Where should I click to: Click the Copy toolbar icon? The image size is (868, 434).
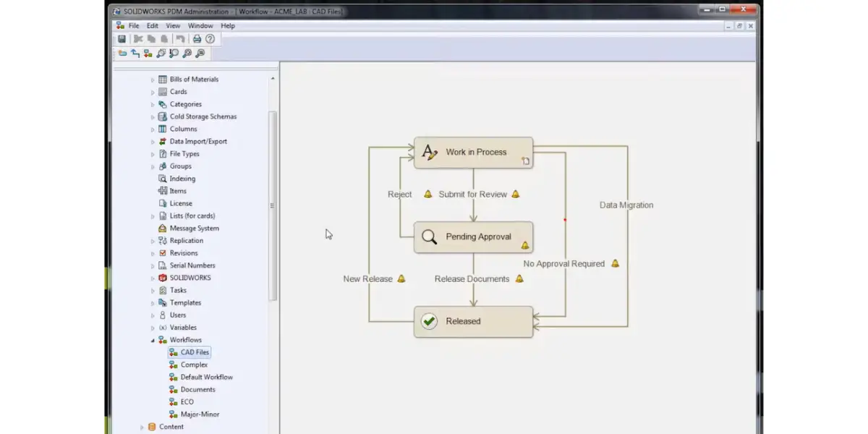[x=151, y=39]
